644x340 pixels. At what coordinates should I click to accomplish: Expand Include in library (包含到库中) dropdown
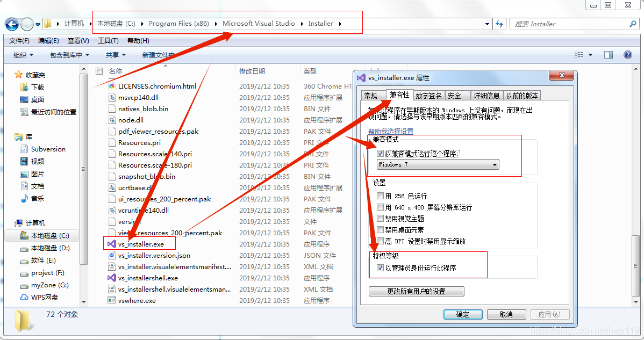[69, 55]
